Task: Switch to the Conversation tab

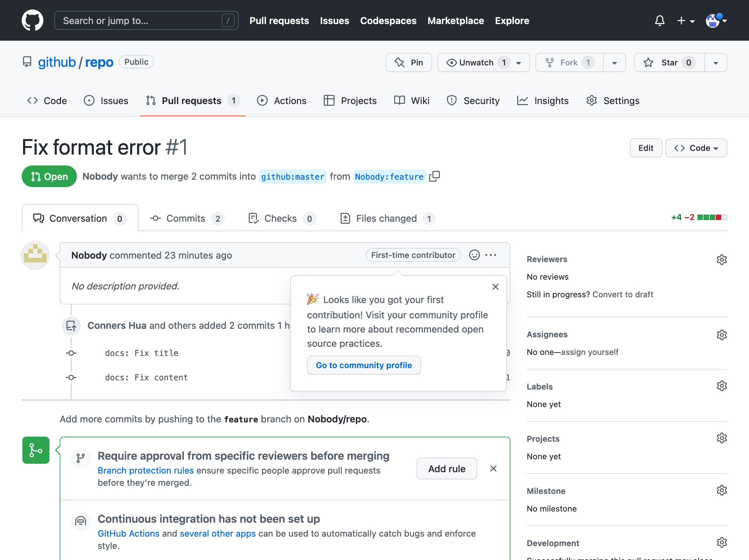Action: [80, 218]
